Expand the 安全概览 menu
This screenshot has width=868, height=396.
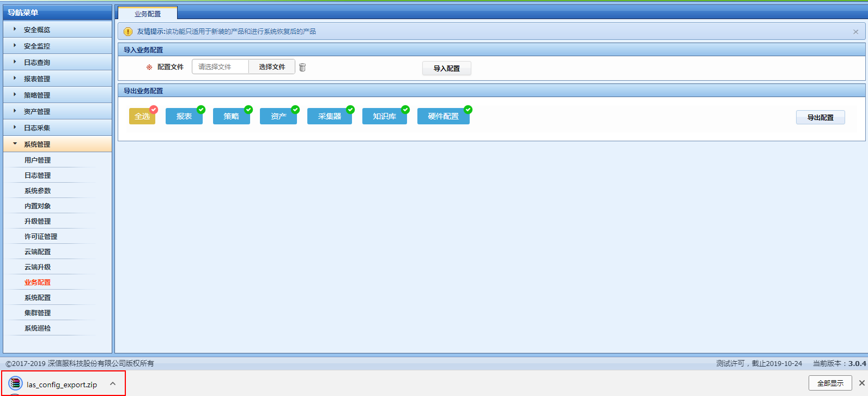[x=57, y=29]
